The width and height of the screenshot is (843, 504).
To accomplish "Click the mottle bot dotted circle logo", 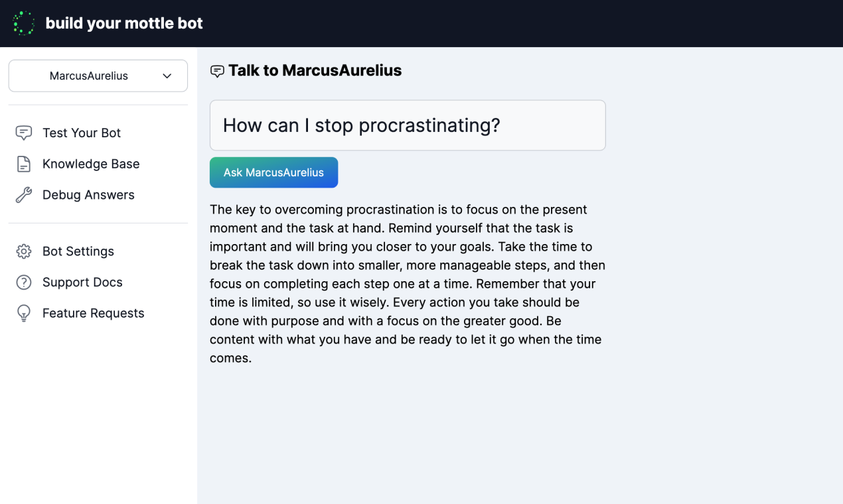I will pyautogui.click(x=24, y=23).
